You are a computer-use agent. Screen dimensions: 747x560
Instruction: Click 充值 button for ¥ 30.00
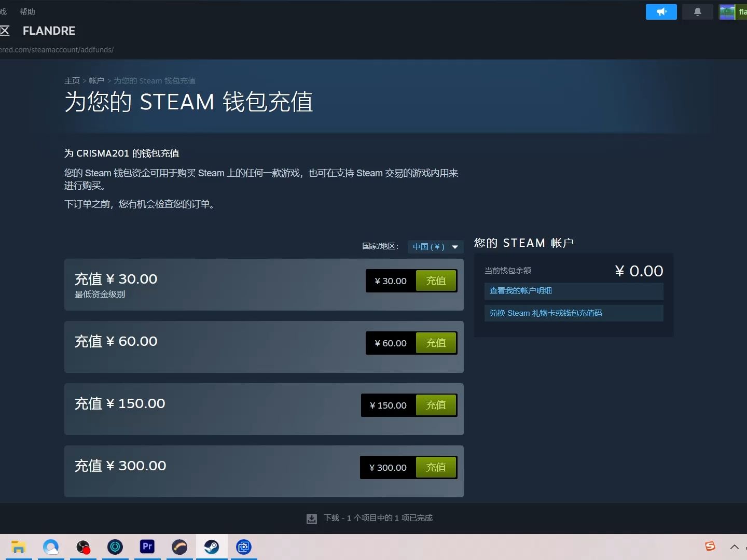[436, 281]
